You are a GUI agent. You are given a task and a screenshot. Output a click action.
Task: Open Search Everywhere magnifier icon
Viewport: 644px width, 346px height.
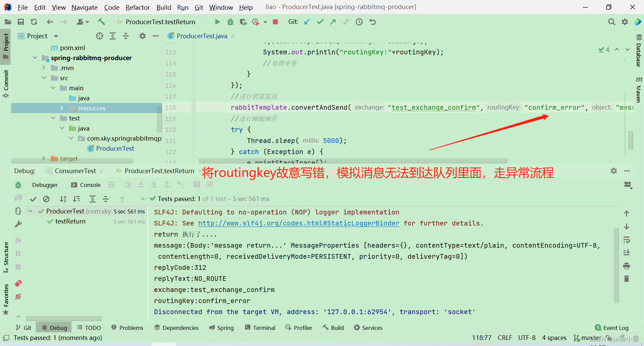[x=611, y=22]
